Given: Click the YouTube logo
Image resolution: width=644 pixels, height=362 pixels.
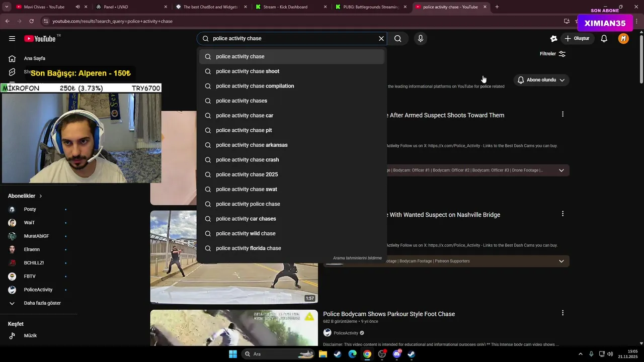Looking at the screenshot, I should (x=40, y=39).
